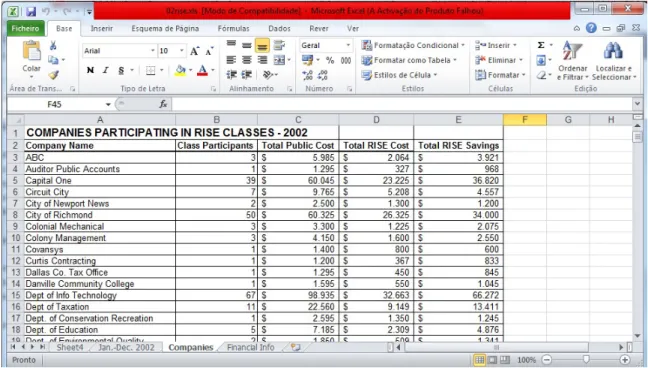Click the Decrease indent icon

[x=231, y=75]
